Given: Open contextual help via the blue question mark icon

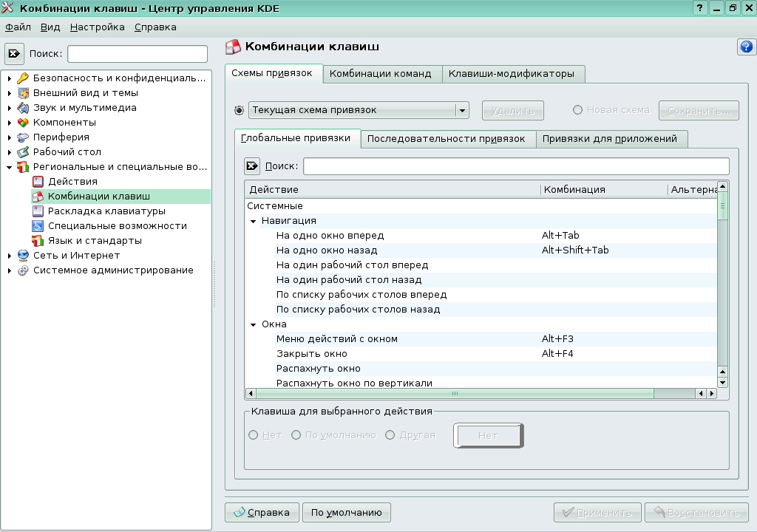Looking at the screenshot, I should (746, 47).
